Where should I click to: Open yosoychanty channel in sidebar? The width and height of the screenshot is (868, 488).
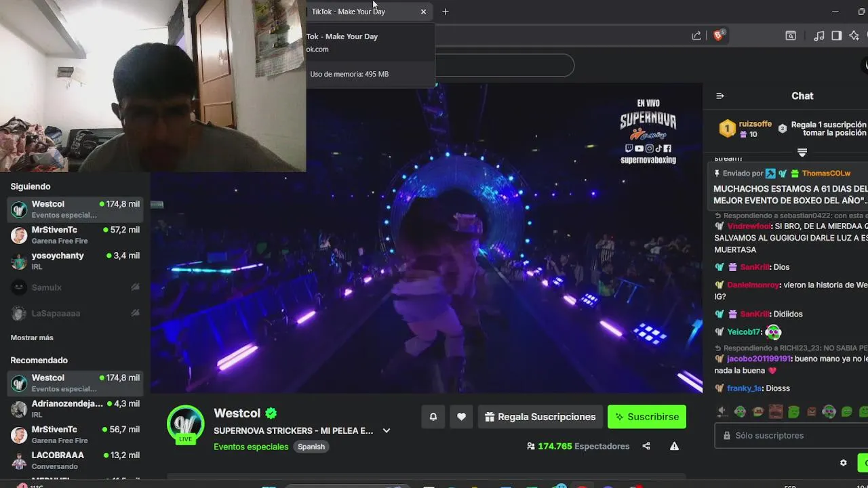pos(75,261)
